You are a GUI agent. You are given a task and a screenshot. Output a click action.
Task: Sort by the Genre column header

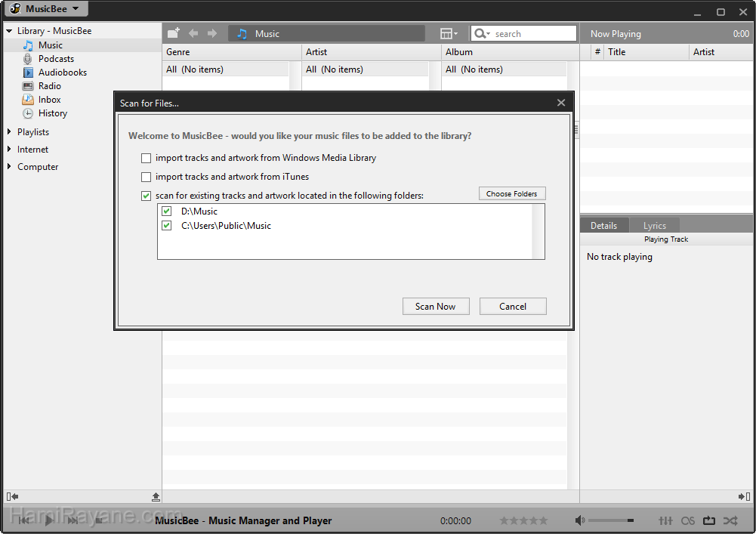click(x=231, y=52)
